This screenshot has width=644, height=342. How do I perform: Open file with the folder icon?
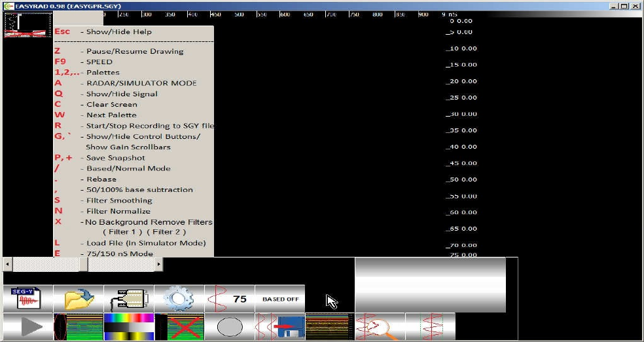[79, 299]
